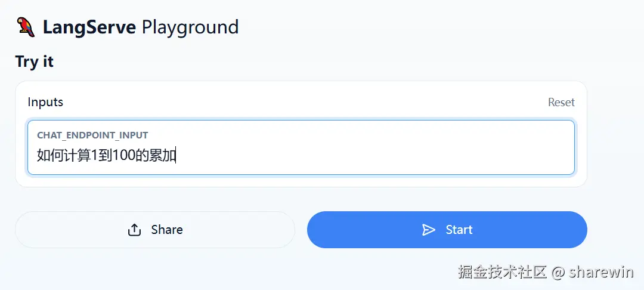Image resolution: width=644 pixels, height=290 pixels.
Task: Click the 掘金技术社区 watermark text
Action: [503, 272]
